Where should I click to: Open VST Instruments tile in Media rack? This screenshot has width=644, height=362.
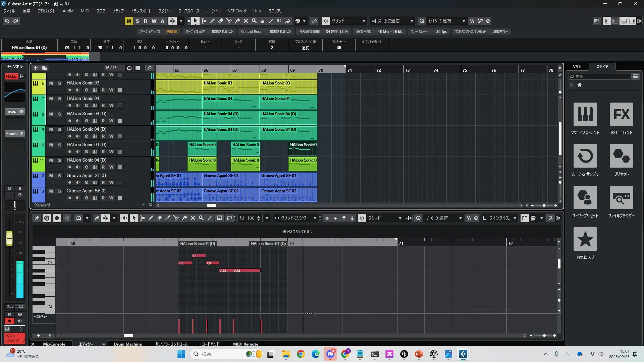click(585, 115)
